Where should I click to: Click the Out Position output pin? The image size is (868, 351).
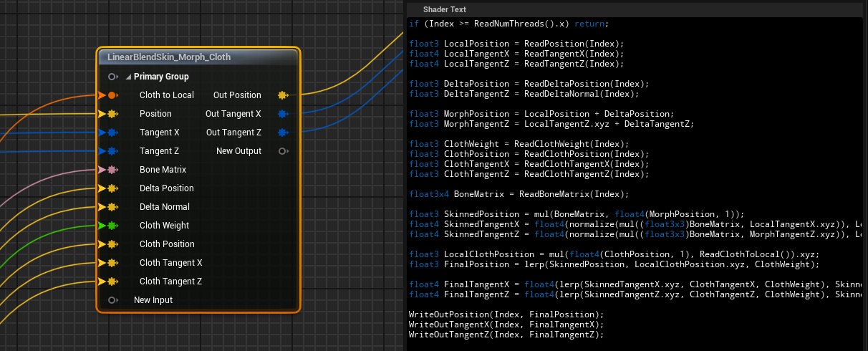click(x=282, y=95)
